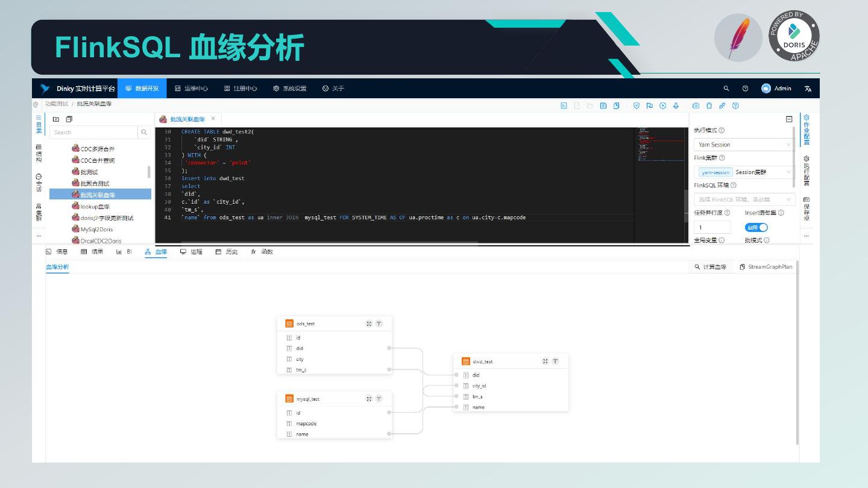
Task: Select the 血缘分析 sub-tab
Action: click(57, 267)
